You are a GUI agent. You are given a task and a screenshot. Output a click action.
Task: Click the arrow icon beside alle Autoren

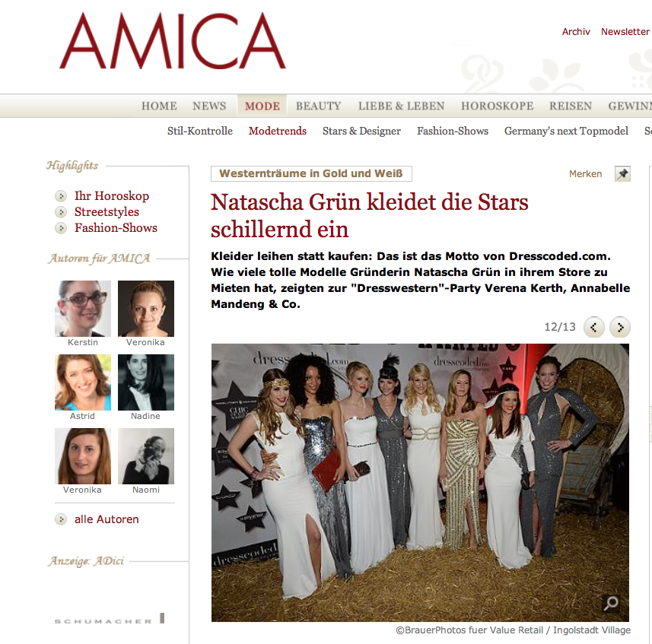(x=61, y=519)
